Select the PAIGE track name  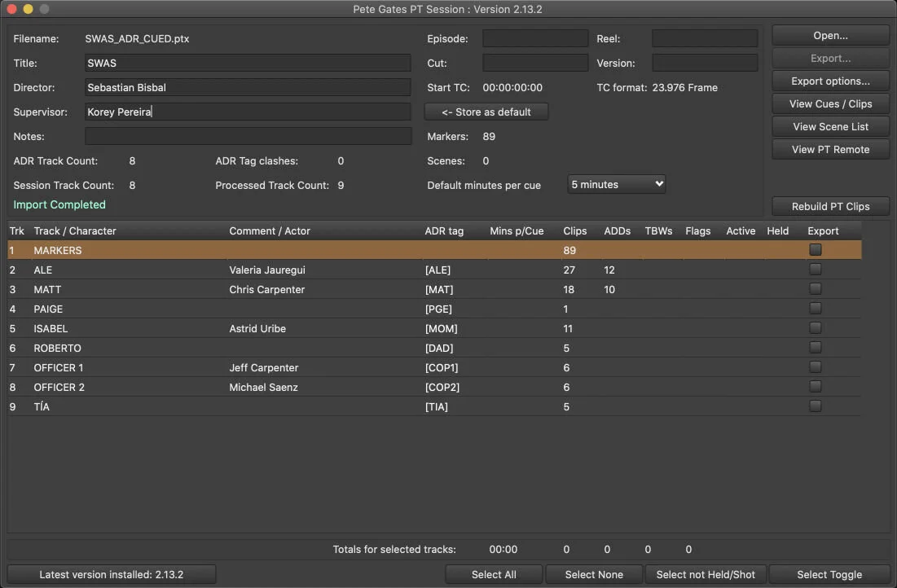coord(48,309)
